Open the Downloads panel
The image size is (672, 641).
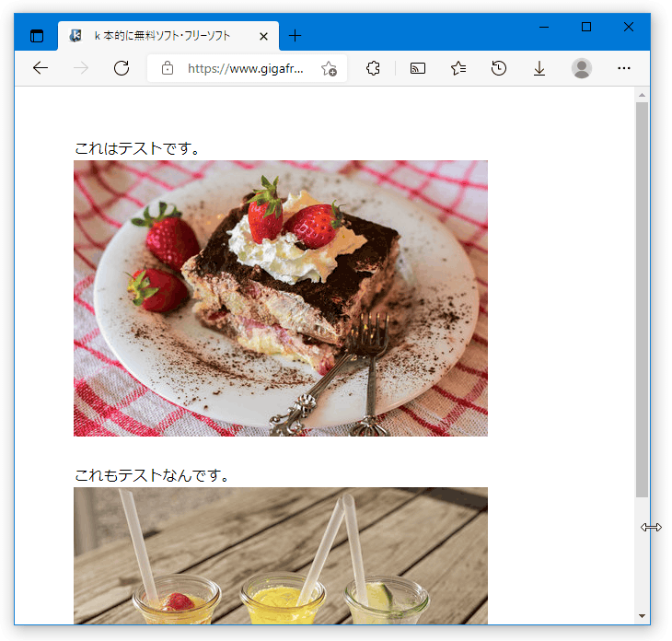pos(539,68)
